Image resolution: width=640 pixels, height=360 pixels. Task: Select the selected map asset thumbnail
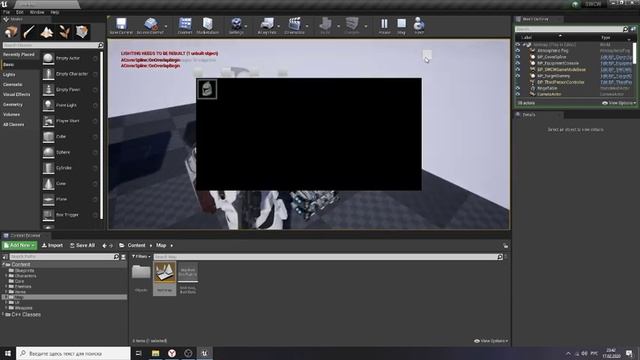pyautogui.click(x=164, y=273)
